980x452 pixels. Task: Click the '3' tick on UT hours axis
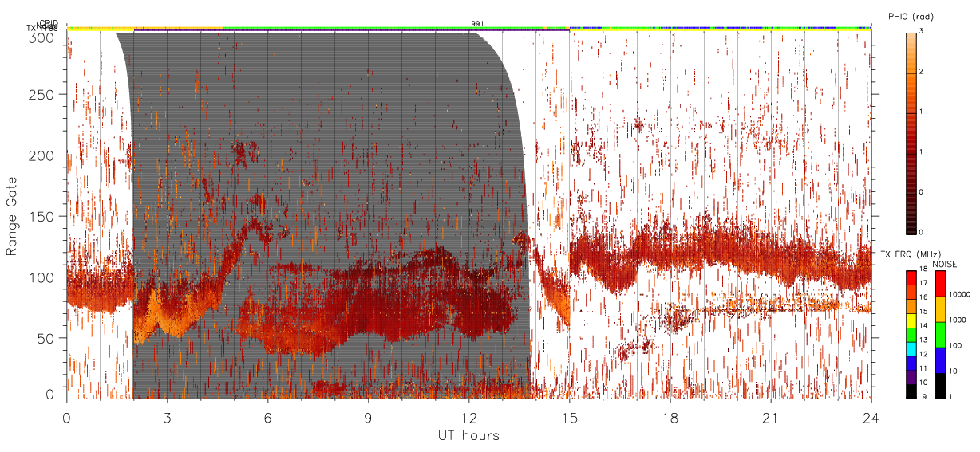pyautogui.click(x=167, y=418)
